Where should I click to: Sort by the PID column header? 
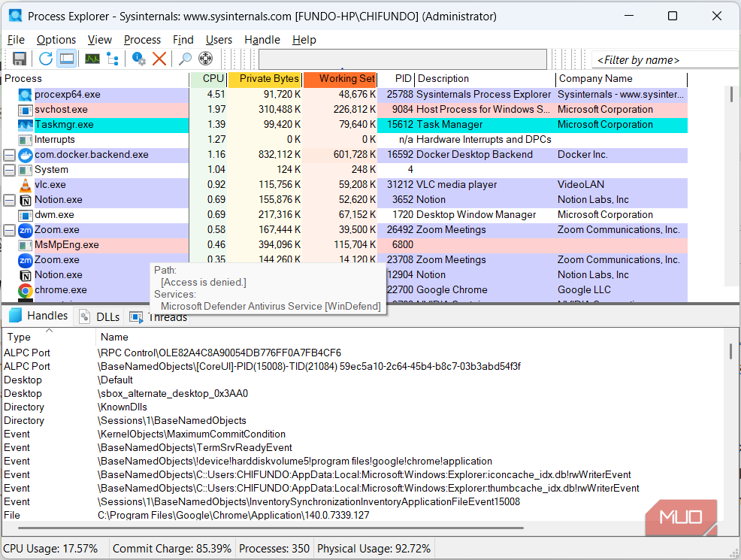point(397,79)
